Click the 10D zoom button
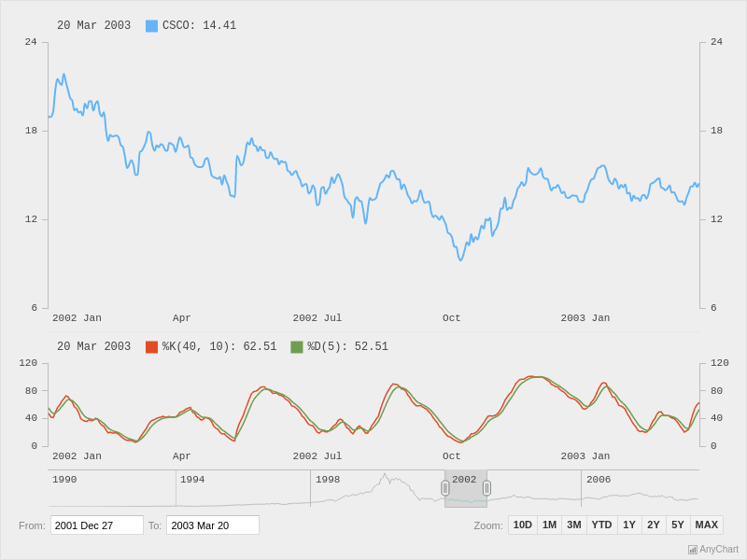This screenshot has width=747, height=560. [523, 525]
